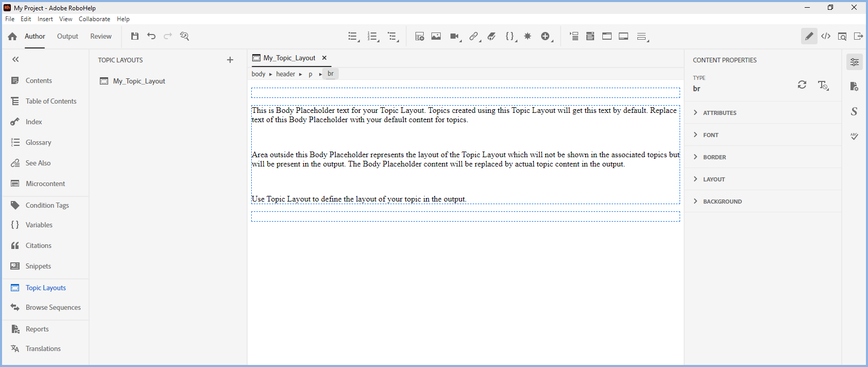Open the Spell Check panel icon
This screenshot has height=367, width=868.
point(854,137)
